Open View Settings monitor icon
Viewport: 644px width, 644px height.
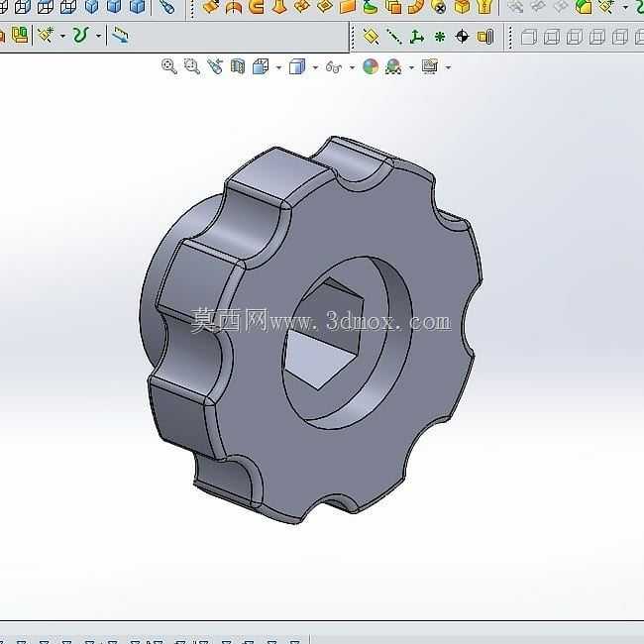tap(430, 66)
